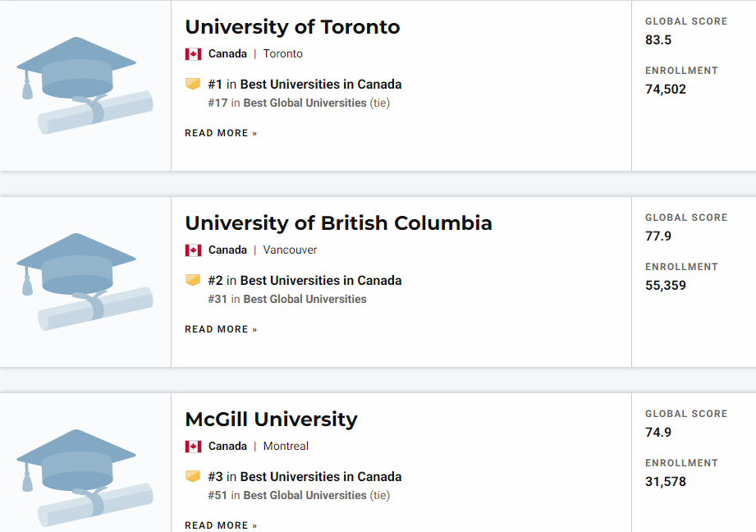This screenshot has height=532, width=756.
Task: Click READ MORE under University of British Columbia
Action: pos(221,329)
